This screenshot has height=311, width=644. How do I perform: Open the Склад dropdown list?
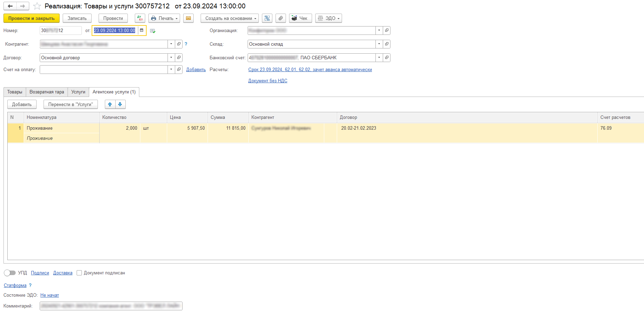point(379,44)
